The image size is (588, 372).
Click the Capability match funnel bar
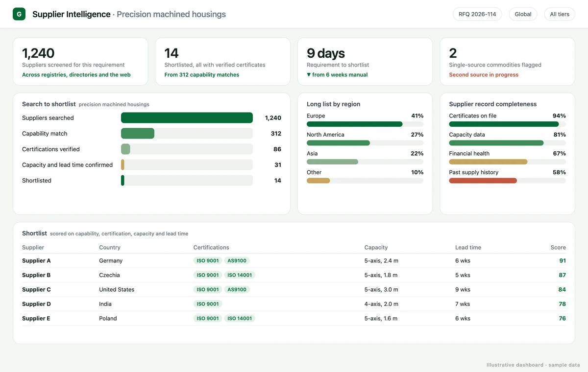(x=187, y=134)
